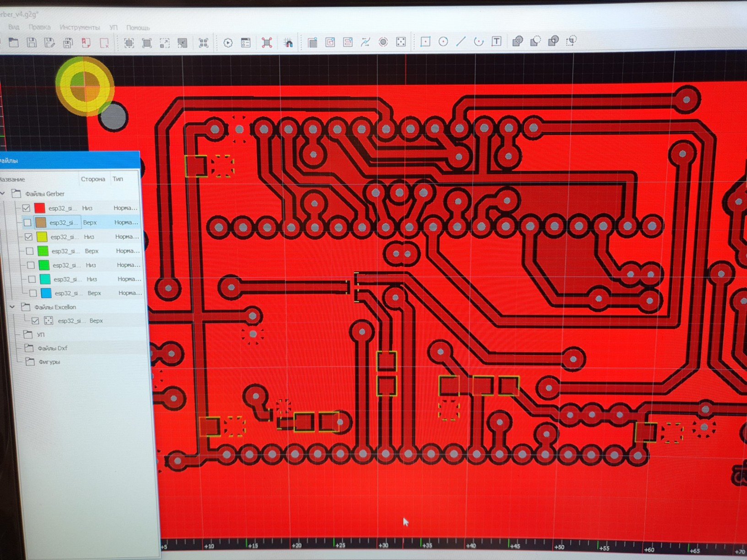This screenshot has width=747, height=560.
Task: Open the Правка menu
Action: coord(39,27)
